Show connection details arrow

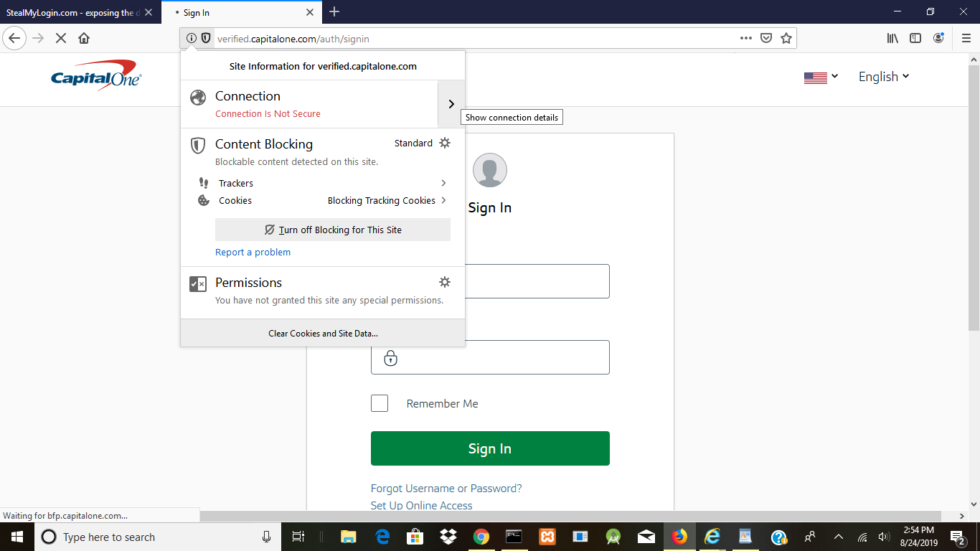(451, 104)
